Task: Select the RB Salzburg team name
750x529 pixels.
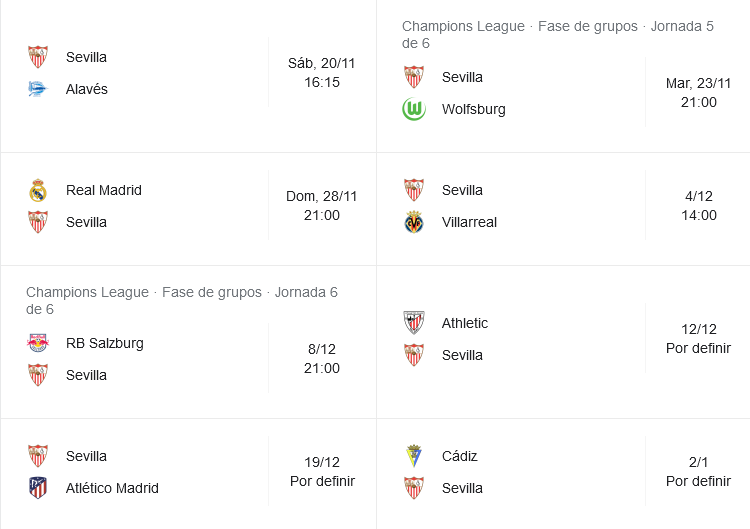Action: tap(105, 343)
